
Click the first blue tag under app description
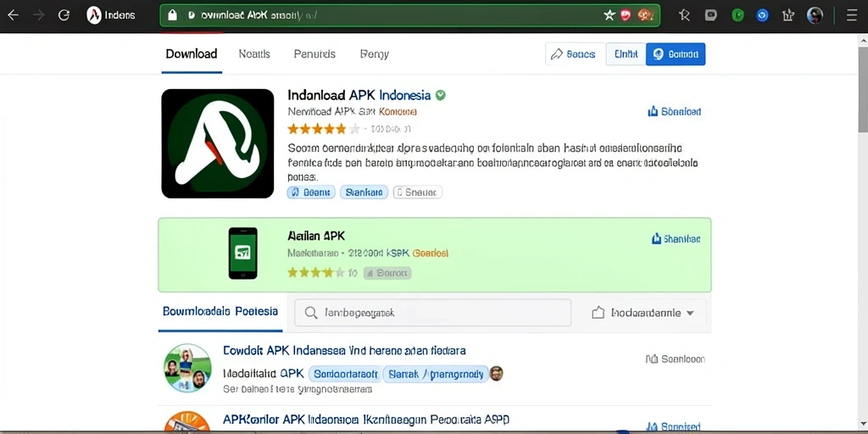point(311,192)
